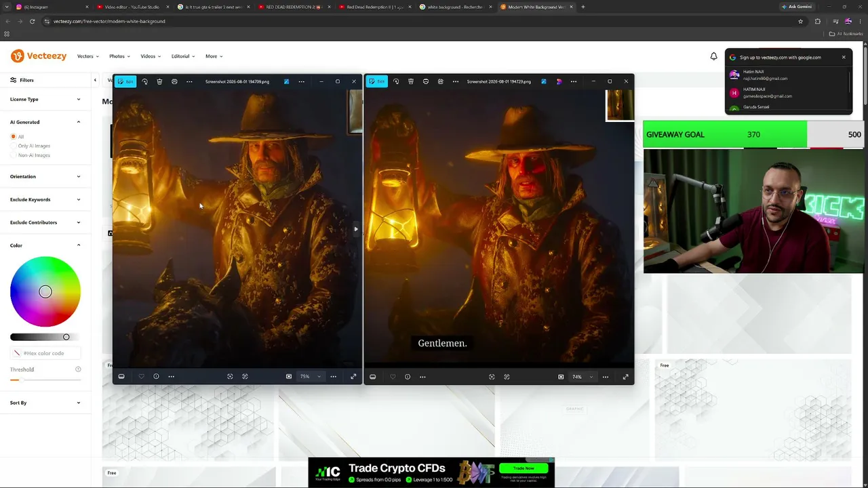Close the Google sign-in popup

click(844, 58)
